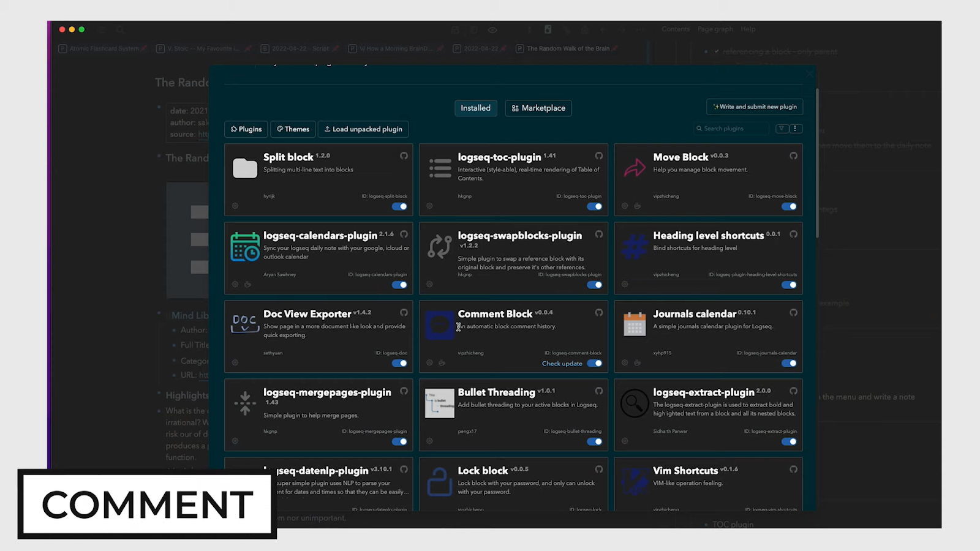
Task: Open settings gear on logseq-toc-plugin card
Action: tap(430, 206)
